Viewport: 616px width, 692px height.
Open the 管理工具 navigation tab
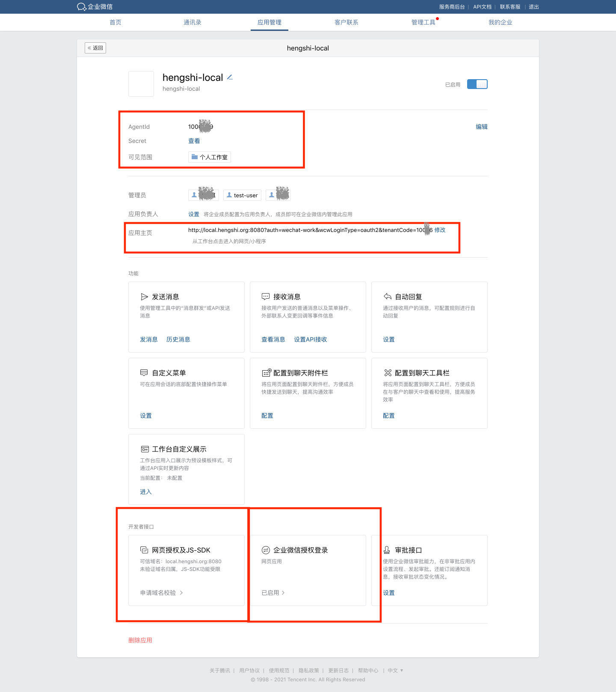tap(423, 22)
